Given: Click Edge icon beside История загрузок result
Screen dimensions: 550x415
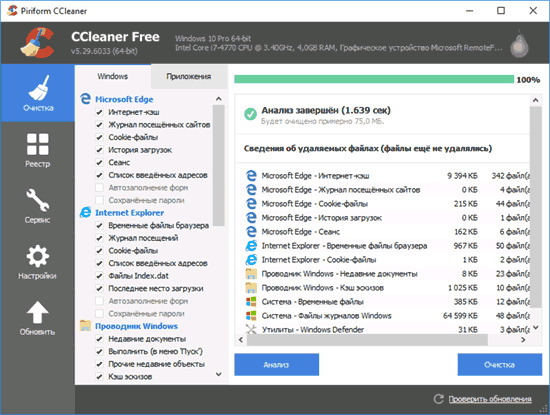Looking at the screenshot, I should (x=251, y=217).
